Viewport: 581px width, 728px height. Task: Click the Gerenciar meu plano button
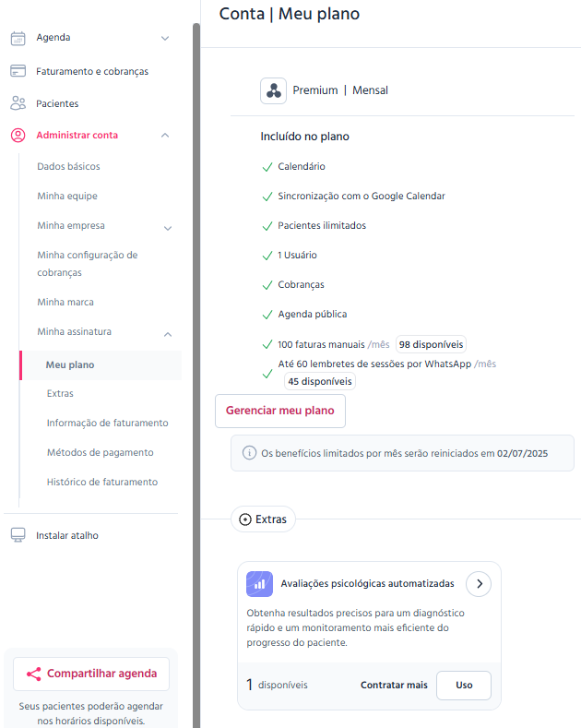(x=280, y=411)
